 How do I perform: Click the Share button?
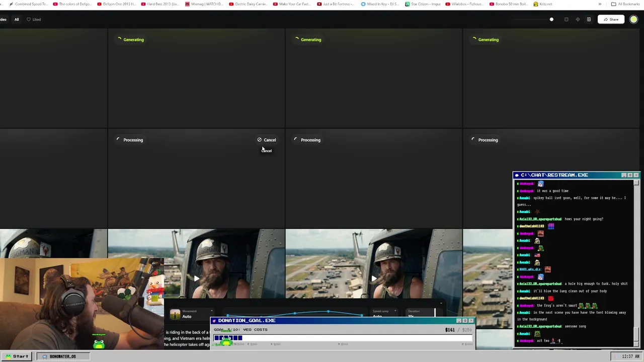pyautogui.click(x=611, y=20)
